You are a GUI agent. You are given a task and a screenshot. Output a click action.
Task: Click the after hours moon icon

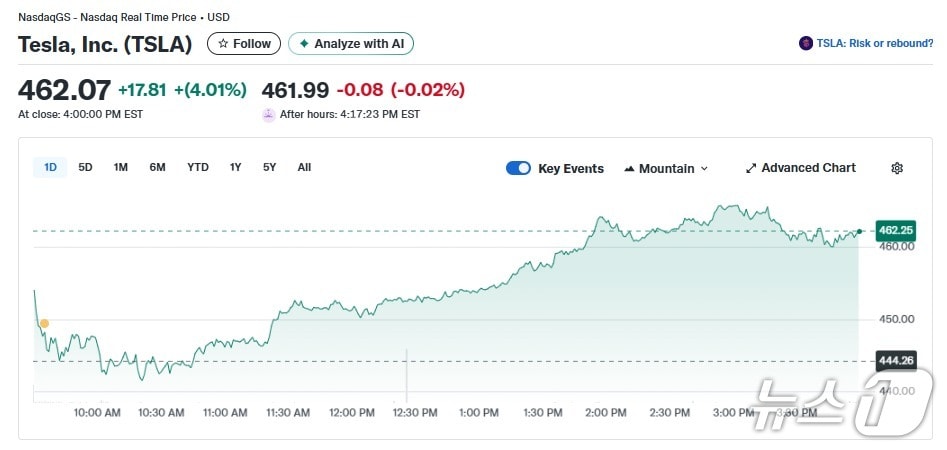click(x=268, y=115)
